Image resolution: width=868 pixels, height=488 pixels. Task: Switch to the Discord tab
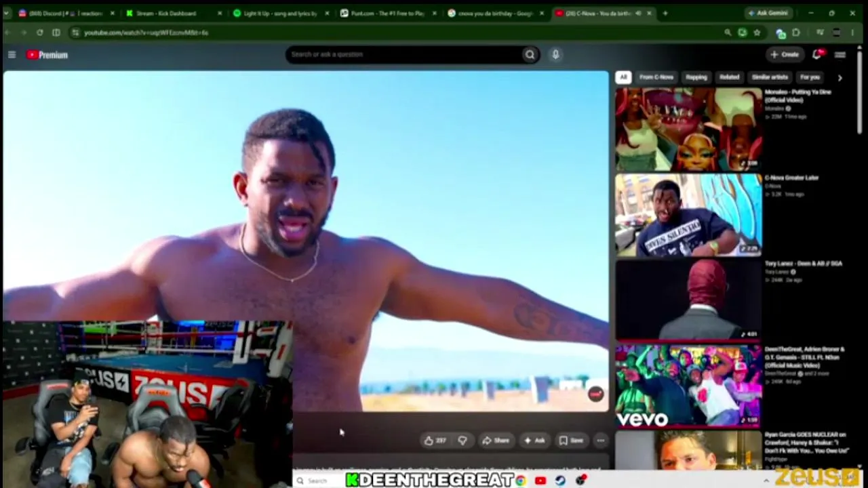[66, 13]
